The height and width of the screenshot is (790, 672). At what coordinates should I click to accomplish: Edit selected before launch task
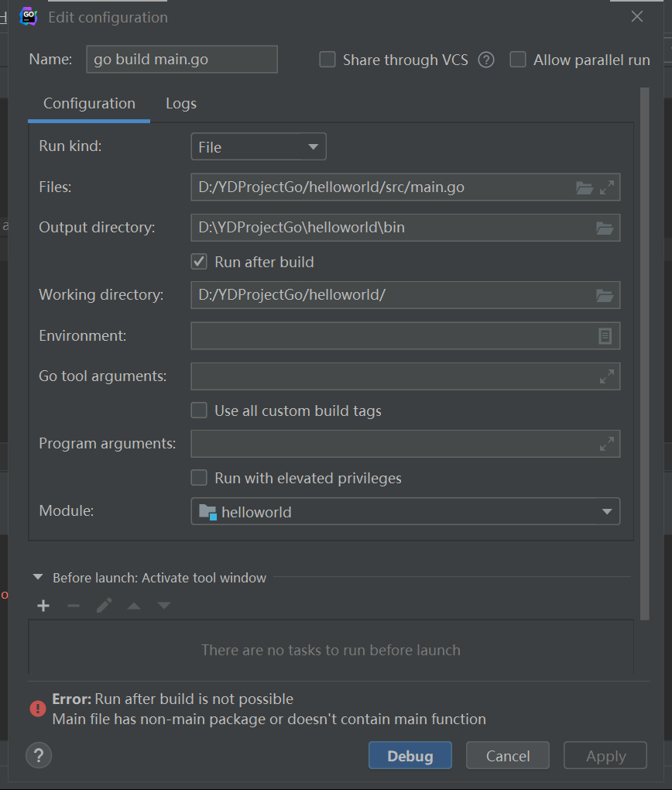(104, 606)
